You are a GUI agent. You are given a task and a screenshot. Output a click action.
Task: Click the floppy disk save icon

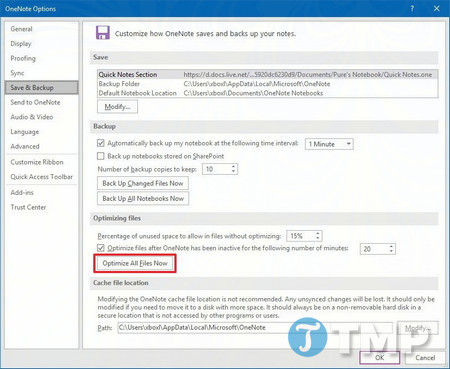pyautogui.click(x=103, y=33)
